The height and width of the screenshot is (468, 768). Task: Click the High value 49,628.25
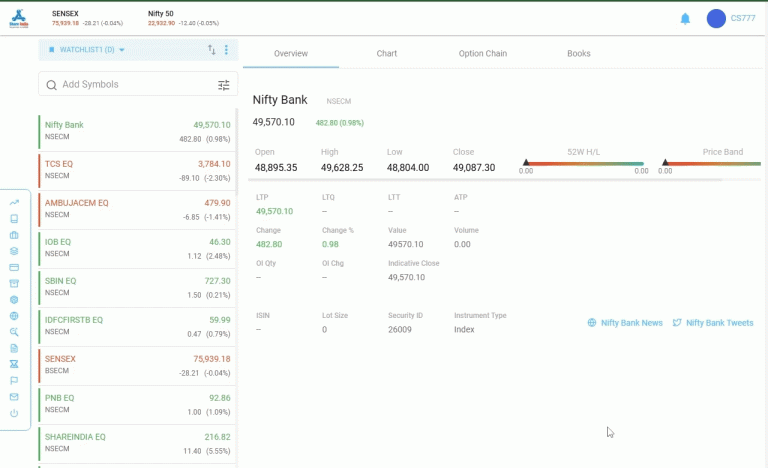pyautogui.click(x=342, y=168)
